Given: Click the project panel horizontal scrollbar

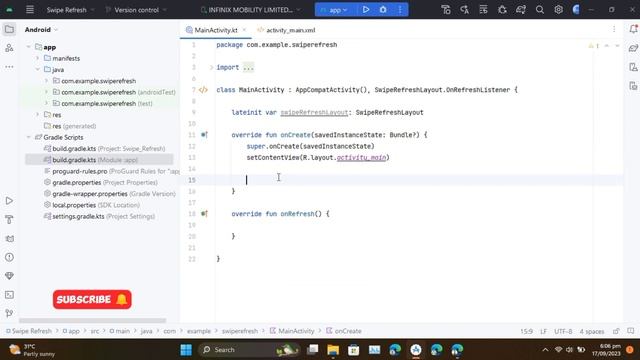Looking at the screenshot, I should tap(92, 321).
